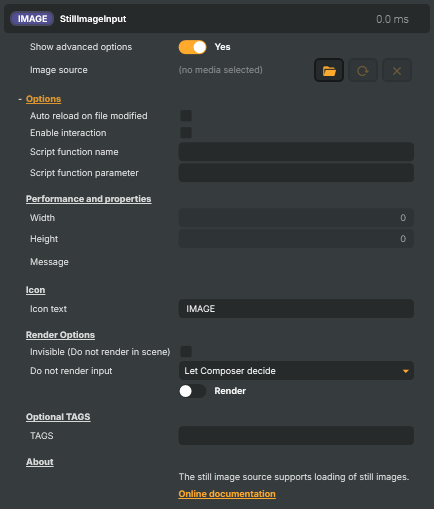Enable Auto reload on file modified checkbox

click(x=186, y=116)
